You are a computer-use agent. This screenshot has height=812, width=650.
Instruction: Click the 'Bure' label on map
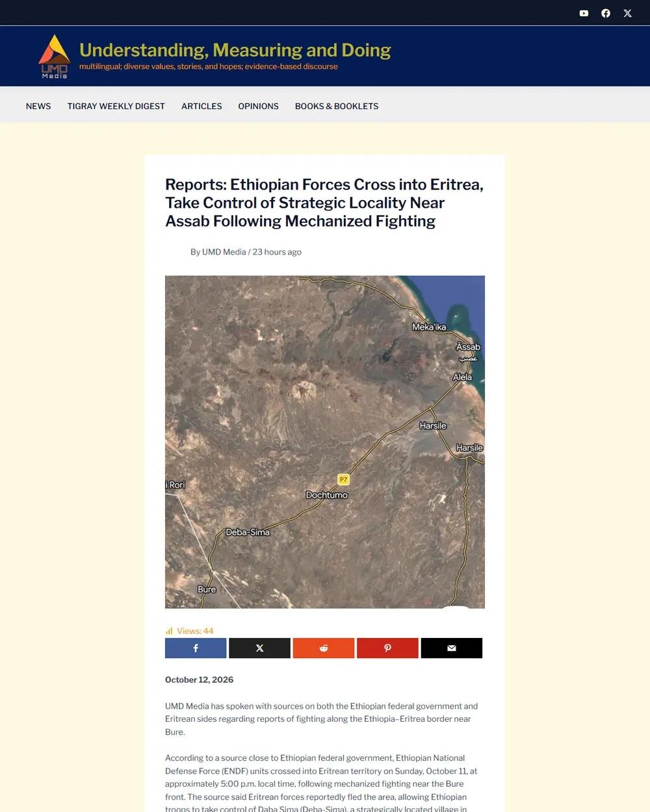[x=207, y=589]
